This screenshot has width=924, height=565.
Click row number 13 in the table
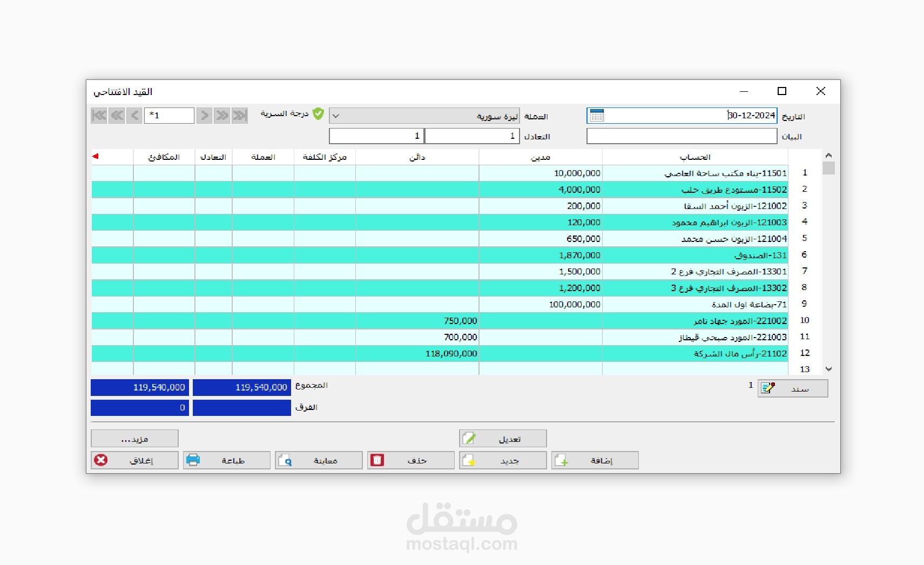(x=805, y=369)
